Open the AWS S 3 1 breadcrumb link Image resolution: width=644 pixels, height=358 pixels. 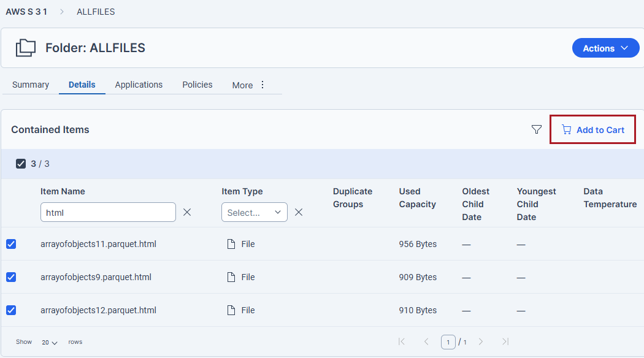click(26, 12)
